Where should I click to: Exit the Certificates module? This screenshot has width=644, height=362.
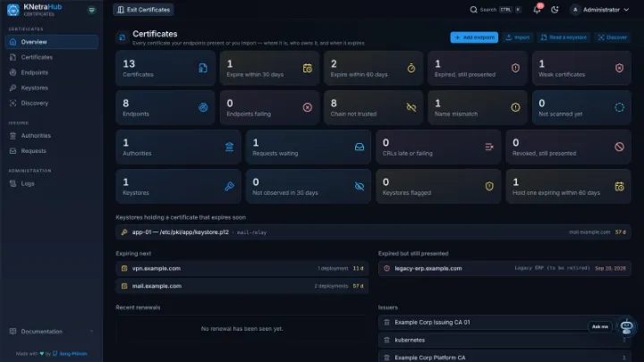[143, 10]
